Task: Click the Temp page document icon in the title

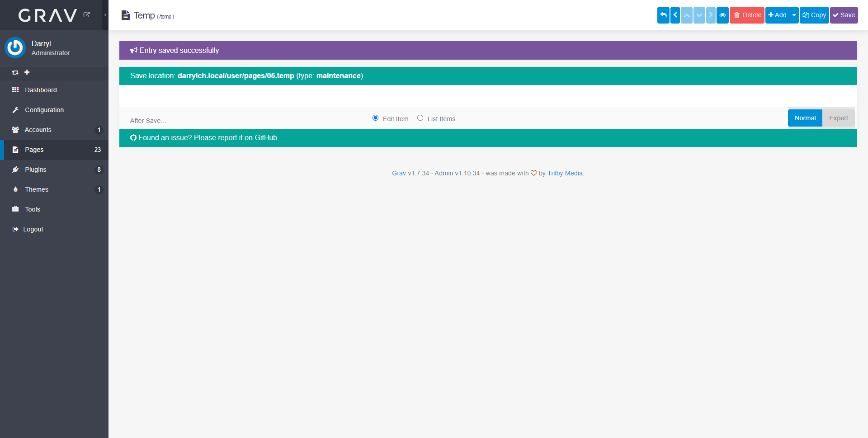Action: point(126,15)
